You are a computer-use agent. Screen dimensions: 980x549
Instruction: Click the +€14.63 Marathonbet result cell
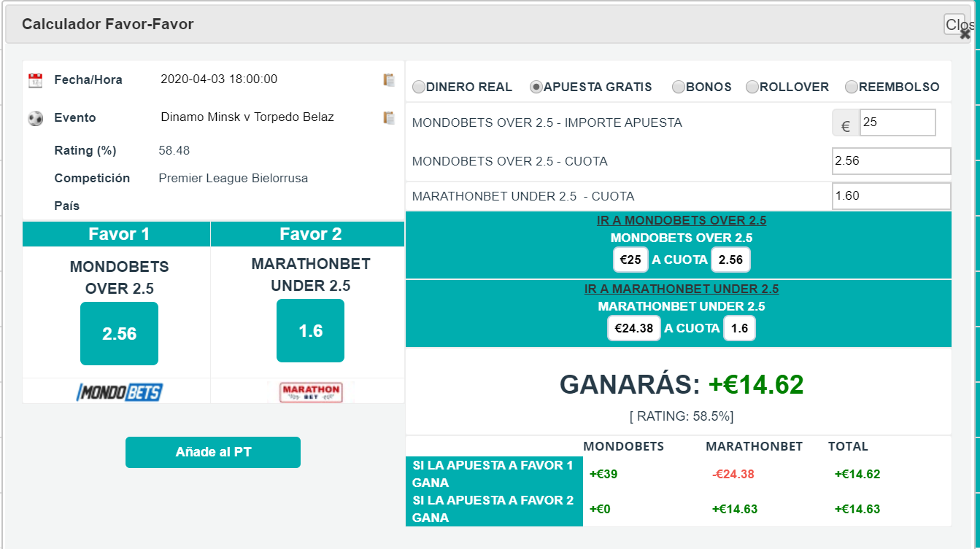(734, 509)
